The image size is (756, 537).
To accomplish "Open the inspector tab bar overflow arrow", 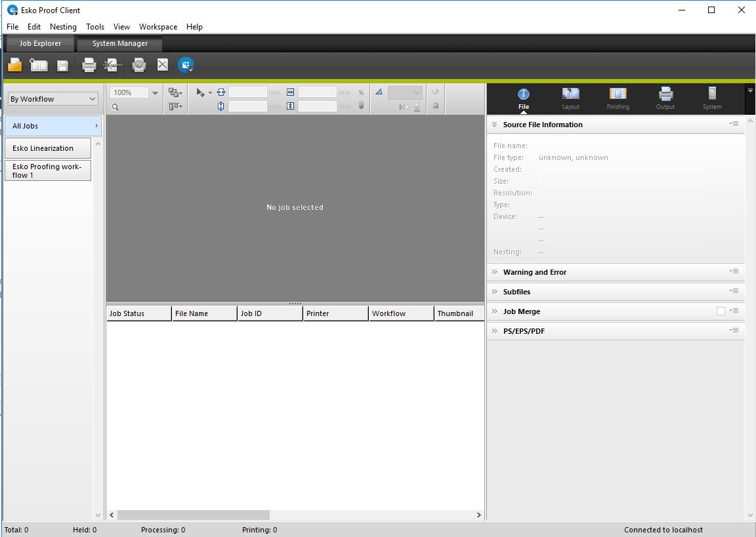I will pyautogui.click(x=750, y=90).
